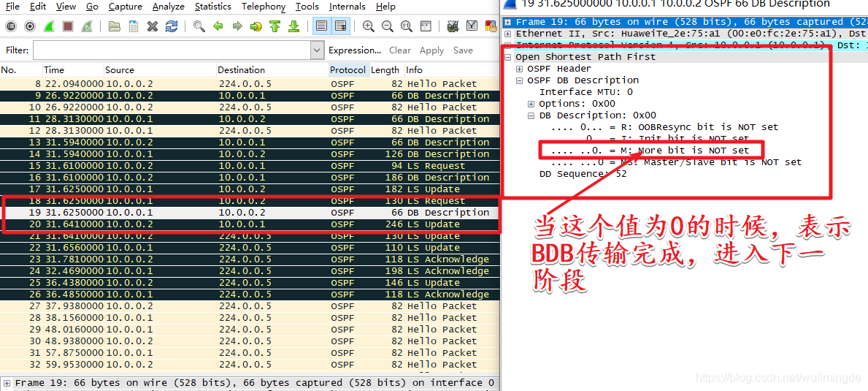This screenshot has height=391, width=868.
Task: Sort by the Time column header
Action: [x=74, y=69]
